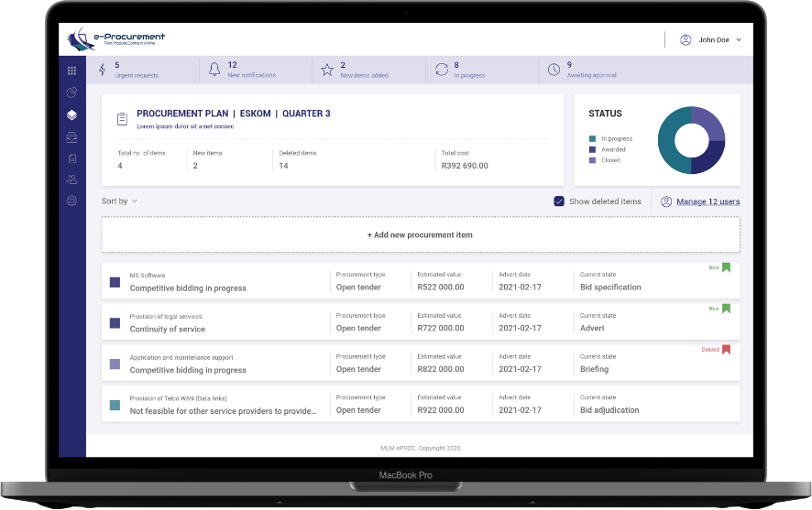Screen dimensions: 812x510
Task: Click the teal color square on Telco WAN row
Action: pos(115,405)
